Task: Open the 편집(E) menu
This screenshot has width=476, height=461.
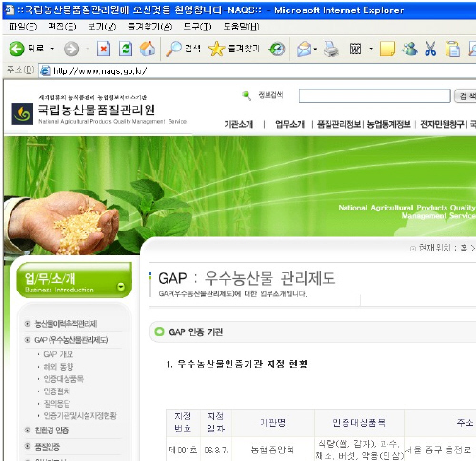Action: point(62,27)
